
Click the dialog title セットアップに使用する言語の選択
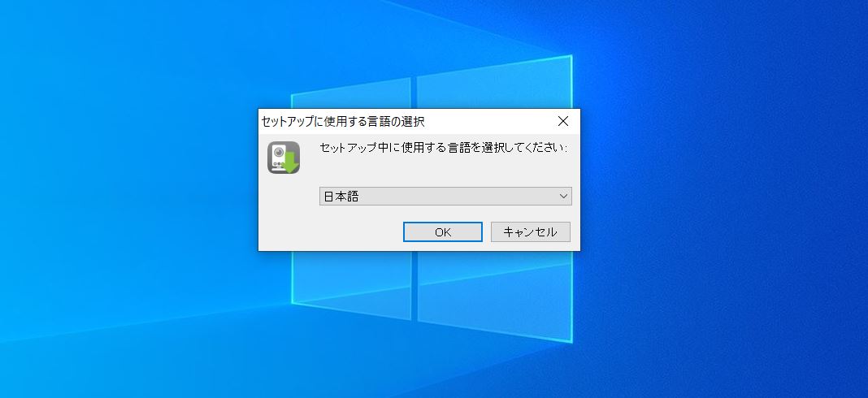[x=343, y=121]
